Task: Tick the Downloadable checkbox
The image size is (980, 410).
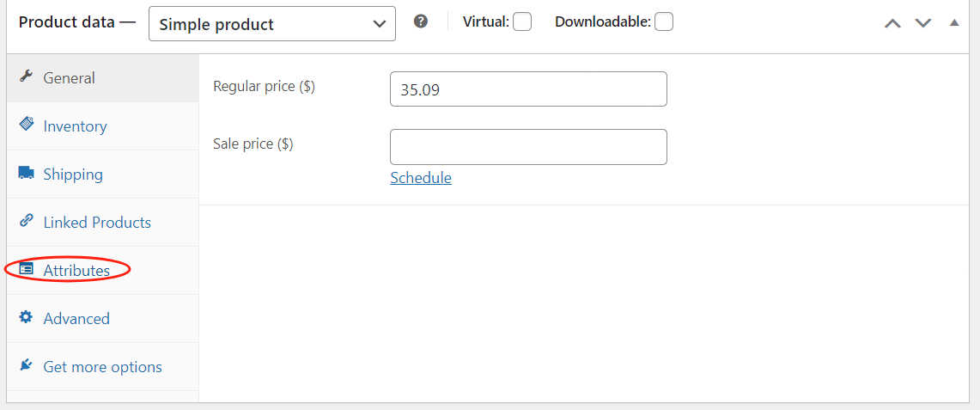Action: (x=664, y=22)
